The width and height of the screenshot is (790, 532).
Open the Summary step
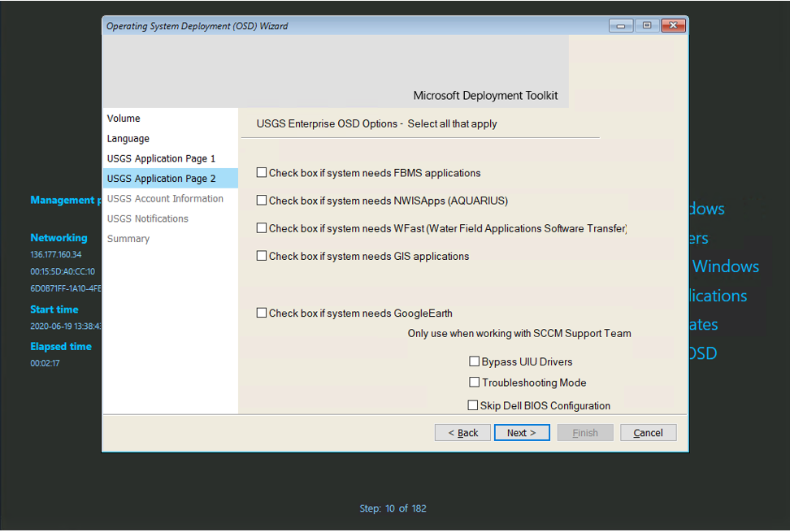(171, 239)
